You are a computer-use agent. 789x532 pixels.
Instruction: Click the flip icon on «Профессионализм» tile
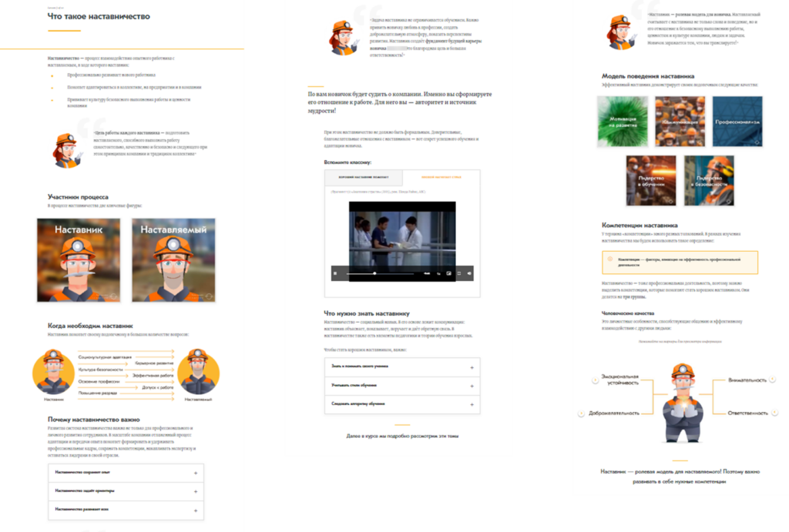click(x=757, y=142)
